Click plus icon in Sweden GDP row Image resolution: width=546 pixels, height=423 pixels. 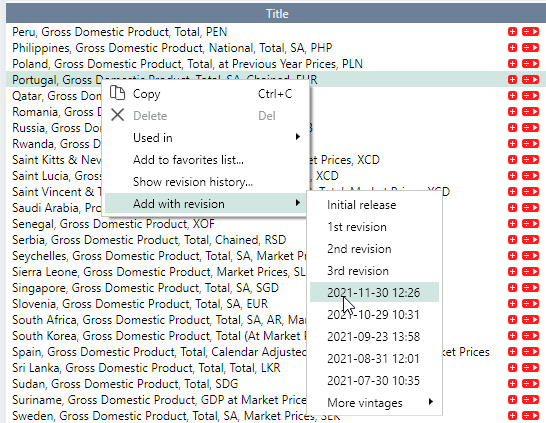512,416
